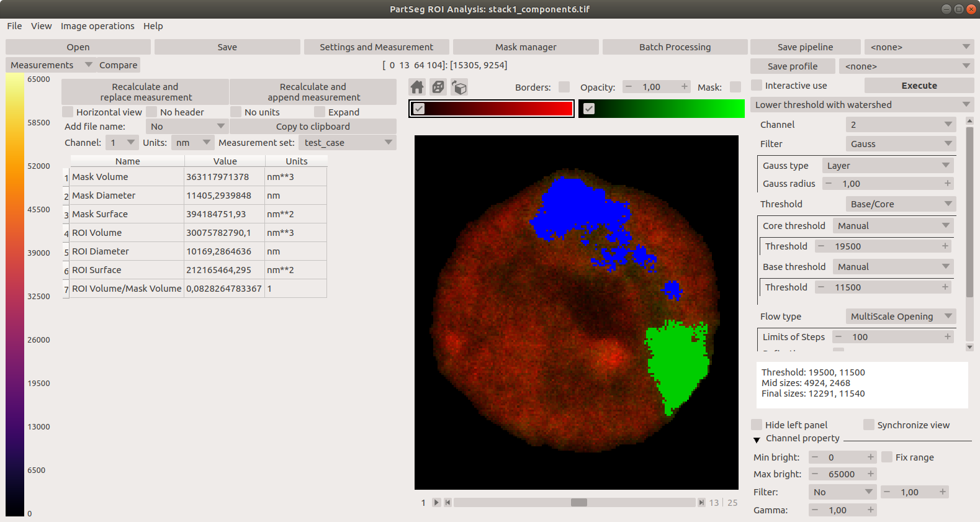Decrease the channel Filter radius 1,00
Viewport: 980px width, 522px height.
tap(887, 492)
